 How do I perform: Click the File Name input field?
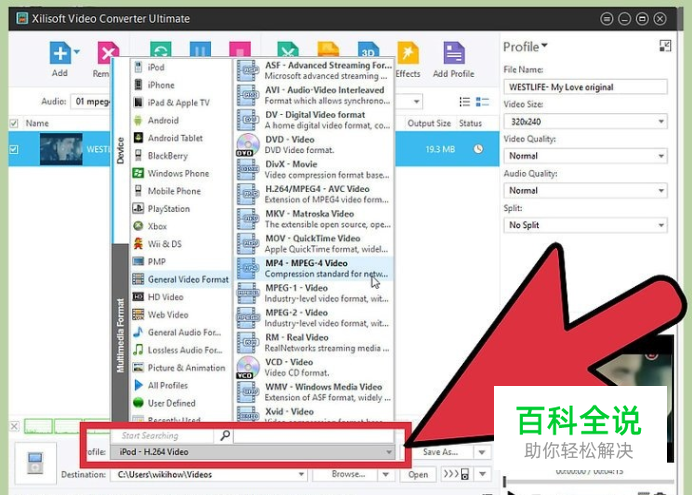(x=585, y=87)
